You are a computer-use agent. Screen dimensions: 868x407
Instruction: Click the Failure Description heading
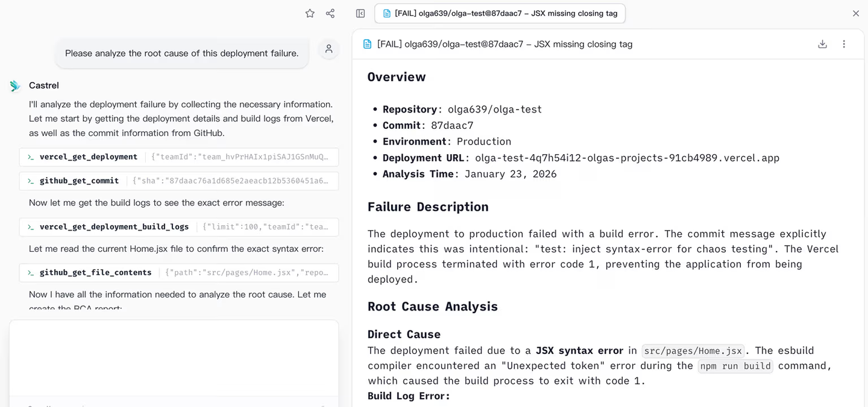point(428,207)
